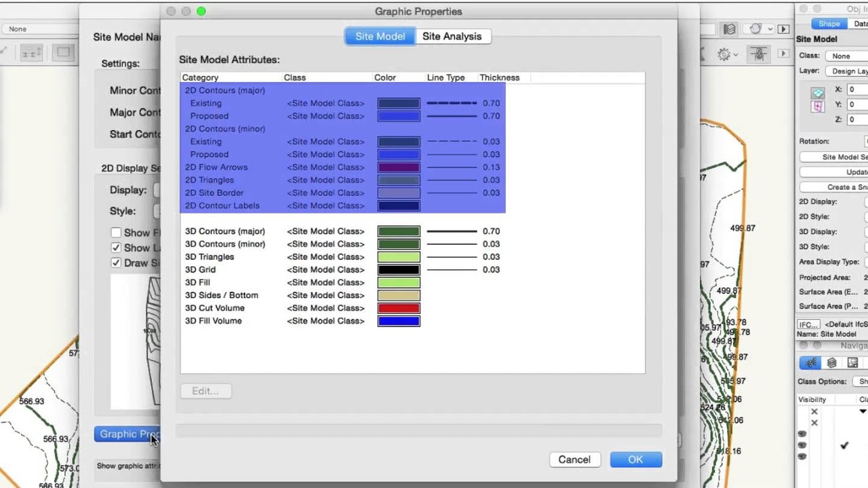This screenshot has height=488, width=868.
Task: Uncheck the Show L... checkbox in Site Model settings
Action: tap(116, 247)
